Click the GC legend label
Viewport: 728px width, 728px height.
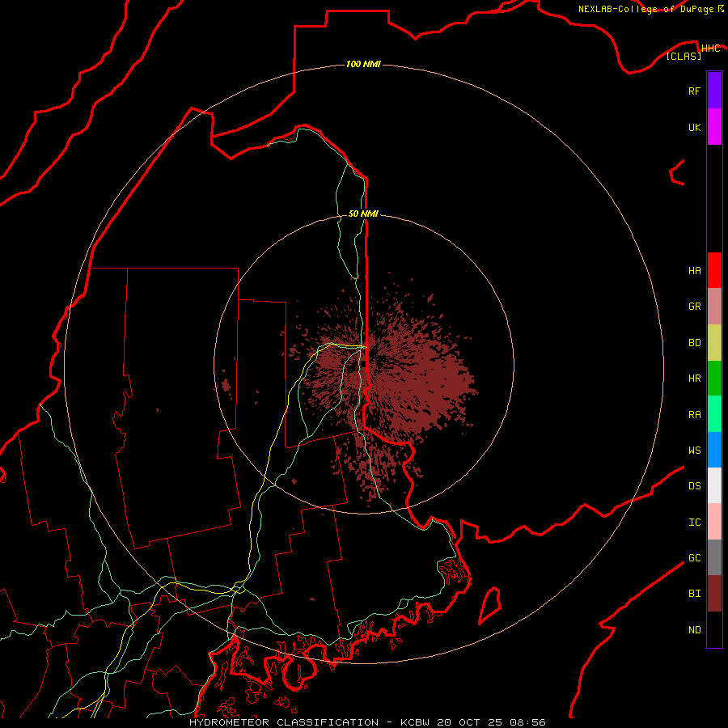pyautogui.click(x=694, y=558)
